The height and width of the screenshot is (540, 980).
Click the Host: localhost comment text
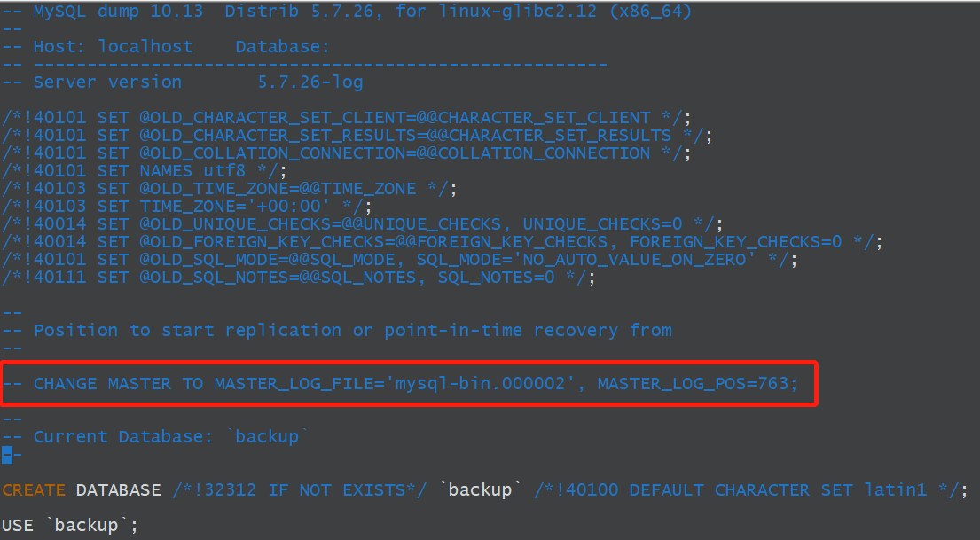point(114,46)
